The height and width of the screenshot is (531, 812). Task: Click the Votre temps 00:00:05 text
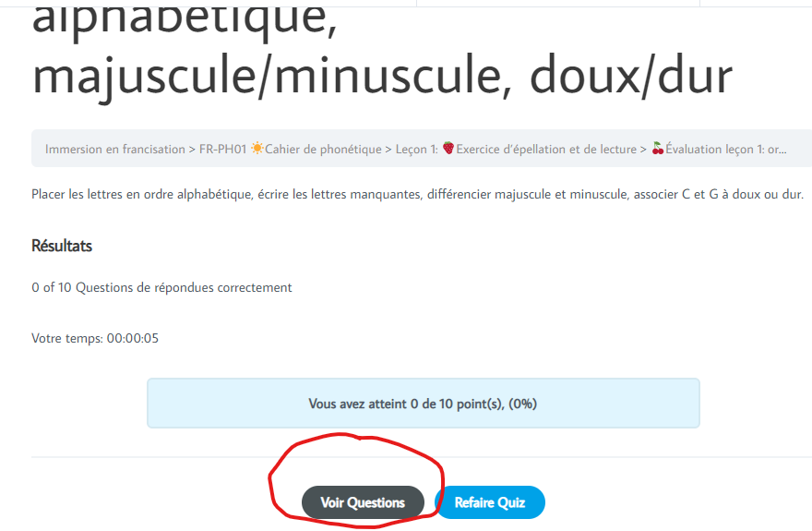click(95, 338)
